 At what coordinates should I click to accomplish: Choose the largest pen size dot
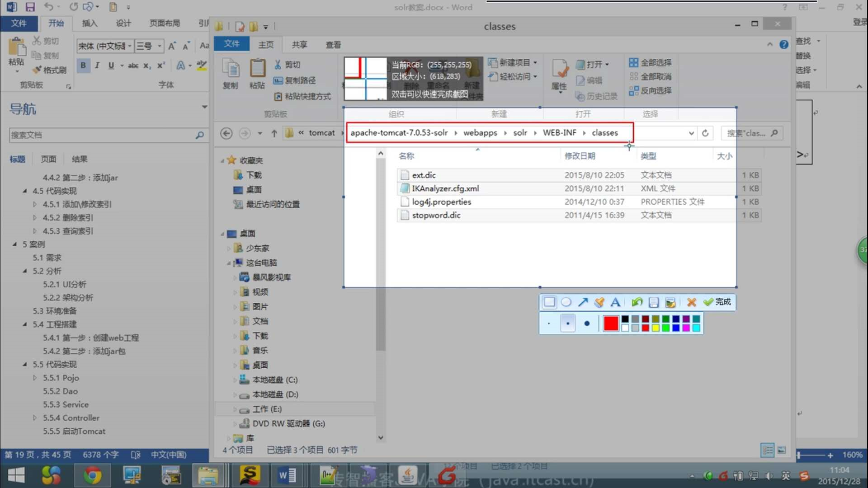[x=587, y=324]
